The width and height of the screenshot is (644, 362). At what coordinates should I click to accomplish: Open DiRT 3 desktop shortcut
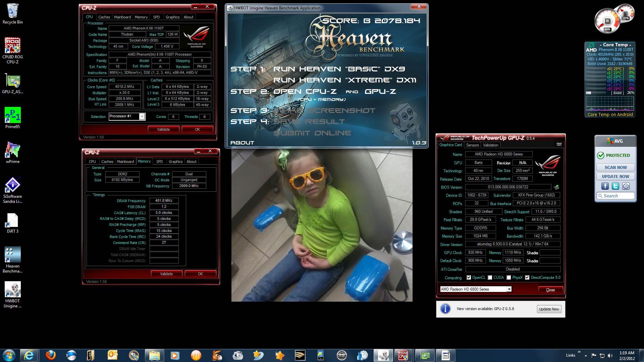point(13,223)
